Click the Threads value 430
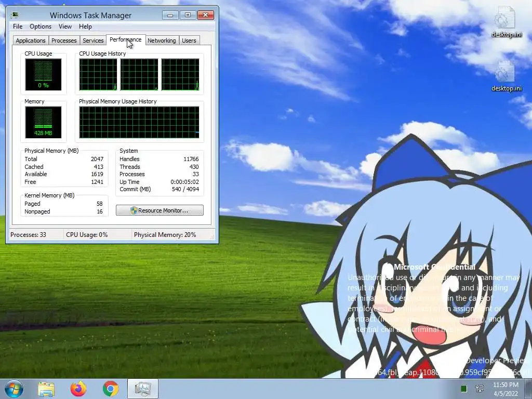This screenshot has width=532, height=399. click(x=194, y=167)
